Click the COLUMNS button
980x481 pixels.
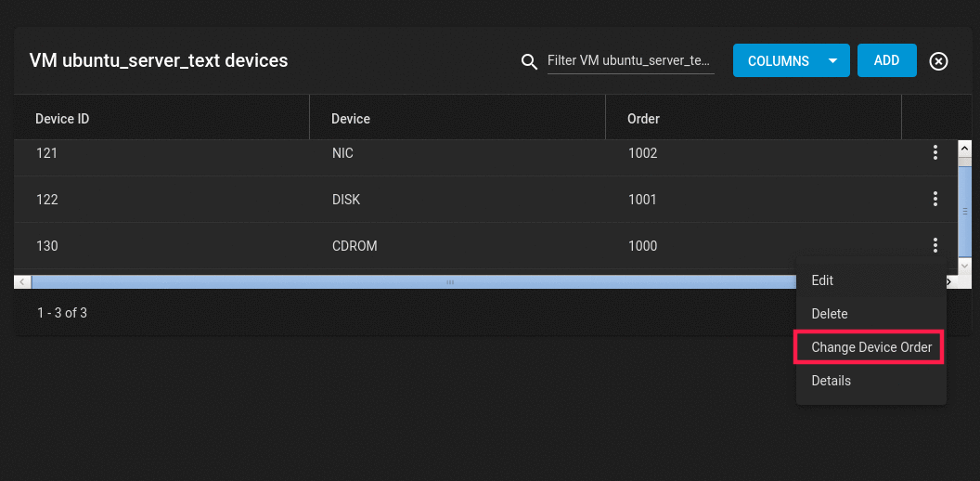click(778, 61)
